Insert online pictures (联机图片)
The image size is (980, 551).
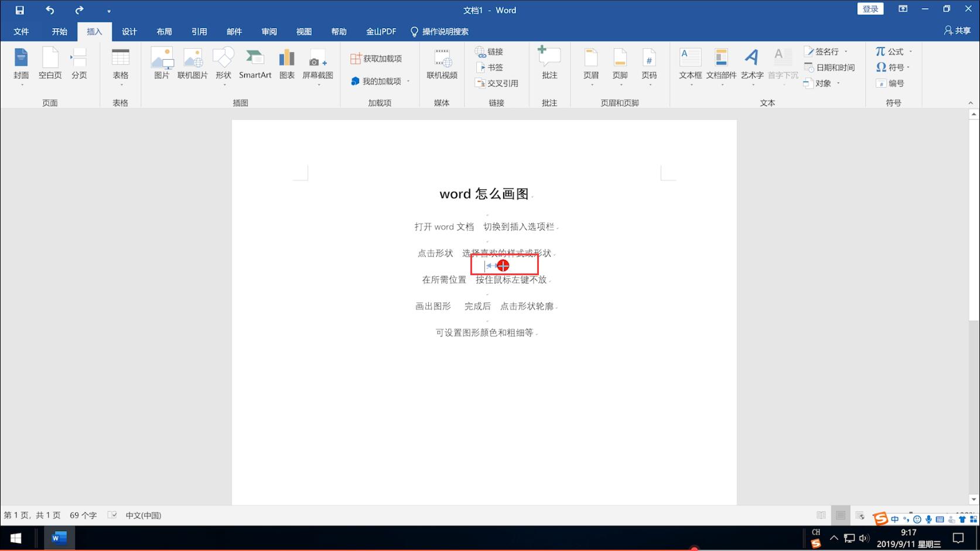193,64
